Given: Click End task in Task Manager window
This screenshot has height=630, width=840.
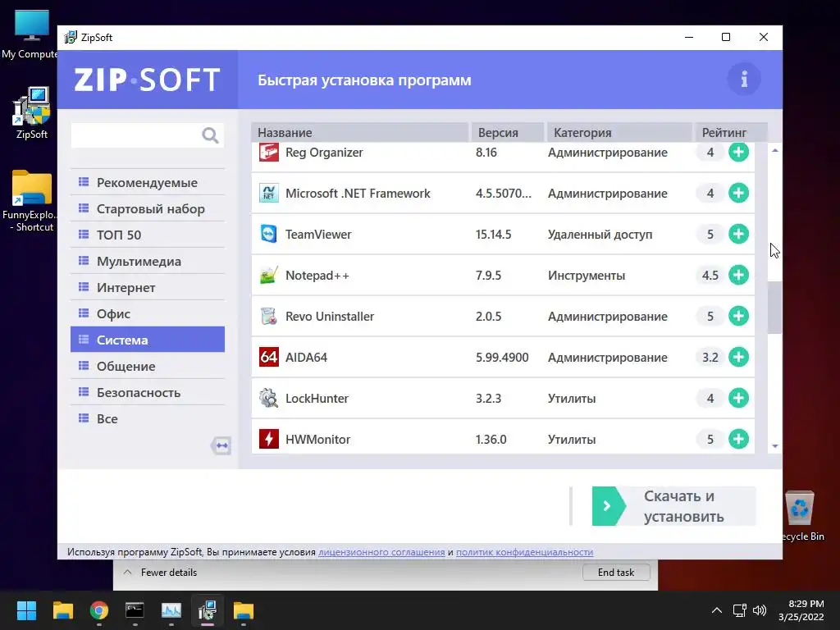Looking at the screenshot, I should [616, 572].
